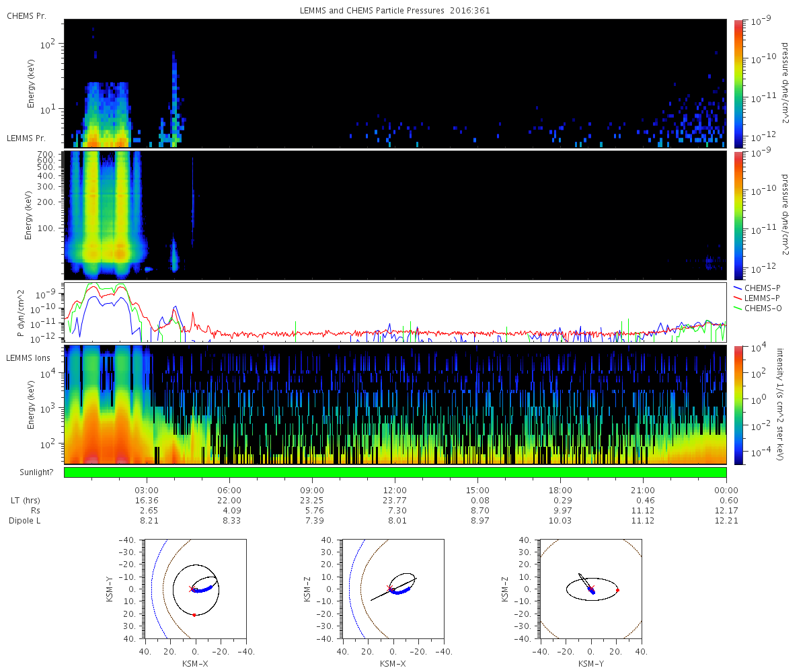This screenshot has height=672, width=807.
Task: Click the CHEMS-O legend entry
Action: pyautogui.click(x=759, y=306)
